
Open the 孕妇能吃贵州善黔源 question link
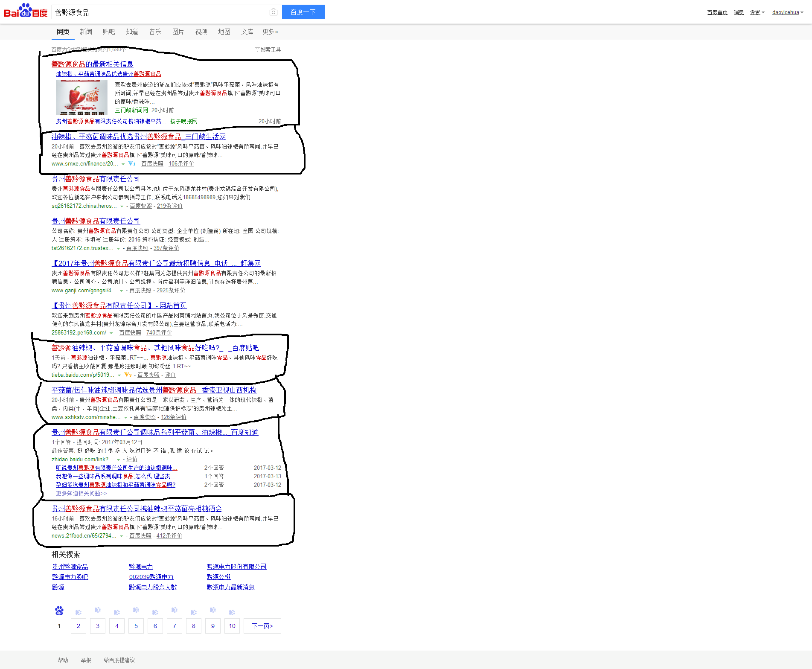[x=116, y=485]
